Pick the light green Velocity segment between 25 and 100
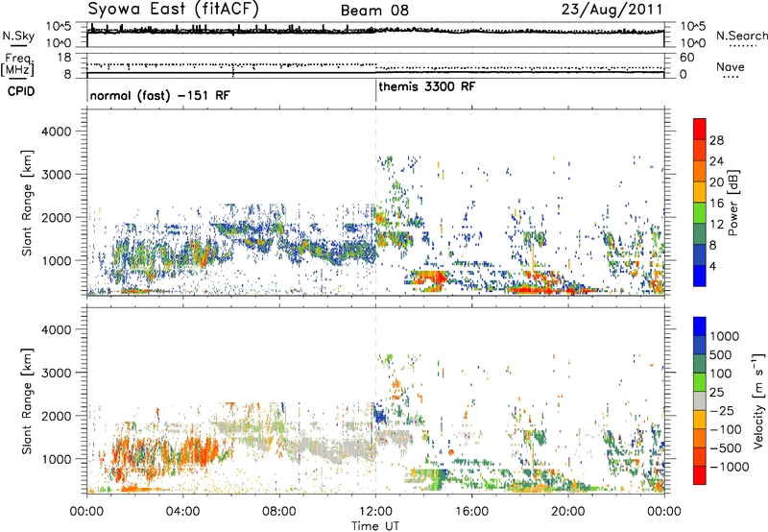This screenshot has width=768, height=532. (x=700, y=382)
